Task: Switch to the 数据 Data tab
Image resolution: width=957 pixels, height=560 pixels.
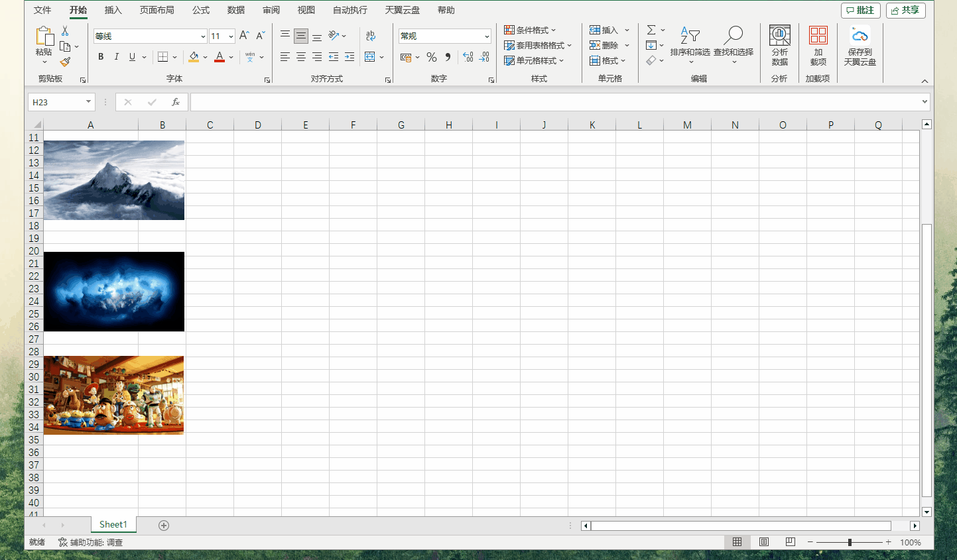Action: pos(236,10)
